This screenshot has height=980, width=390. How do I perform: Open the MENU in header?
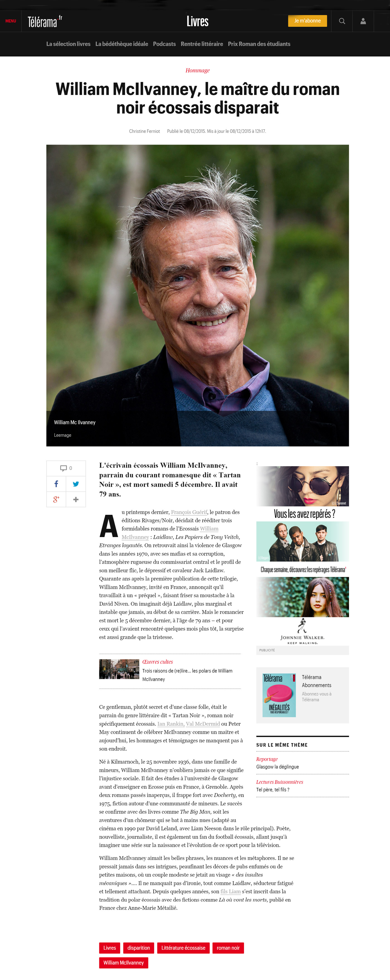point(11,21)
